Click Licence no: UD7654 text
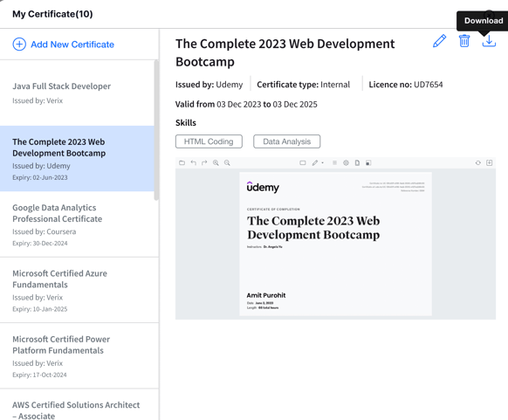This screenshot has width=508, height=420. [406, 85]
